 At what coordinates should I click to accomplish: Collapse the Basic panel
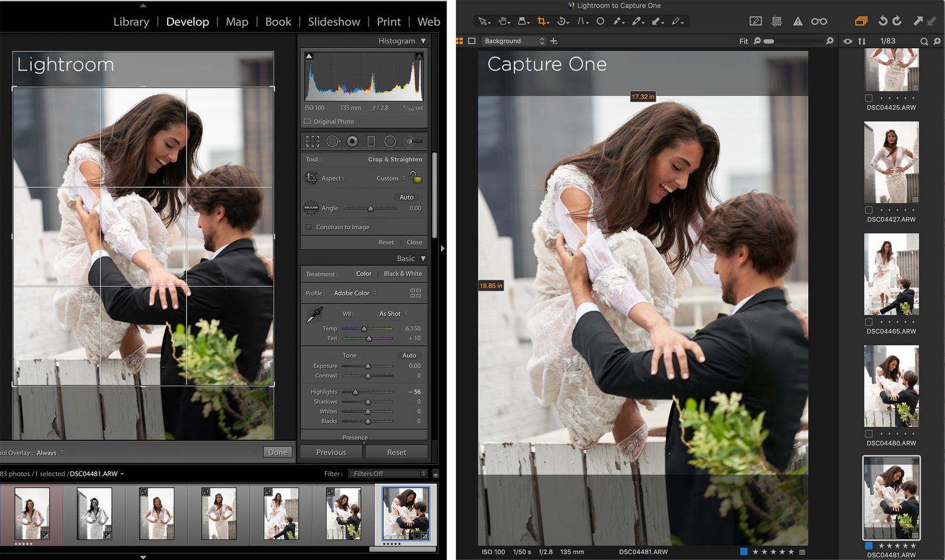pyautogui.click(x=423, y=259)
